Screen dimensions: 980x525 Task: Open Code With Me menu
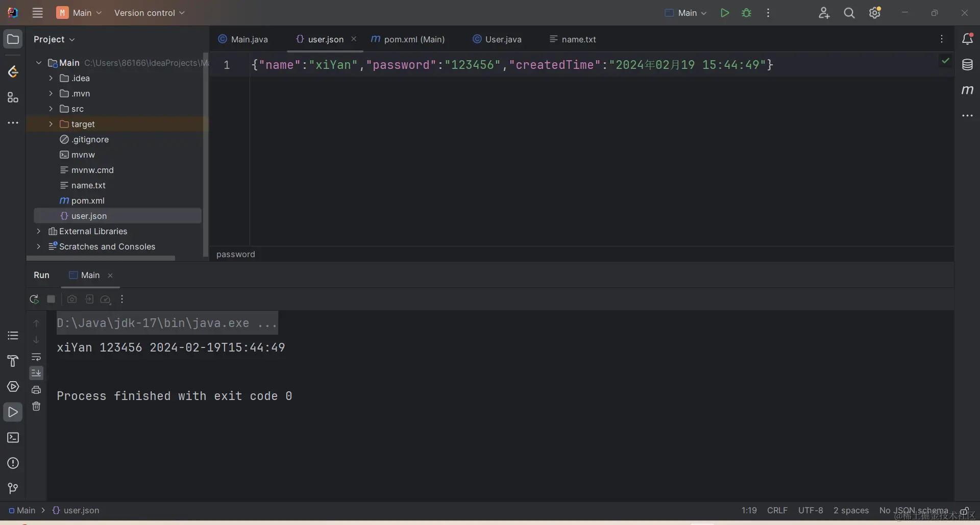824,13
